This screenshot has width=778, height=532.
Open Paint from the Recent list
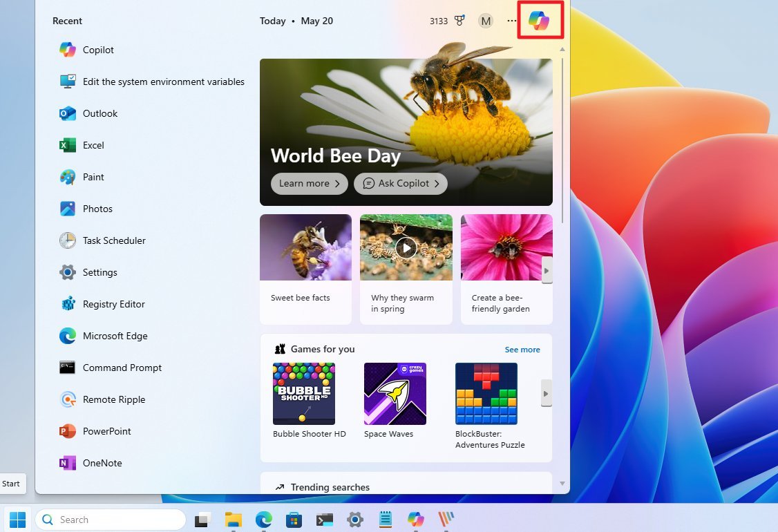[x=93, y=177]
